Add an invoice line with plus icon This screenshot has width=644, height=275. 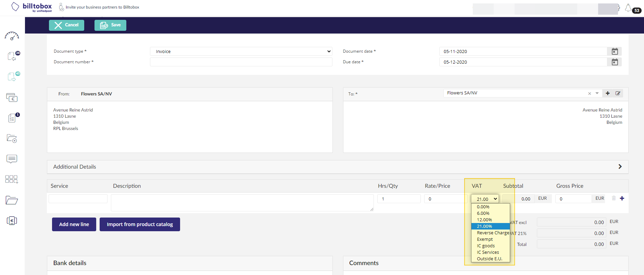coord(622,198)
